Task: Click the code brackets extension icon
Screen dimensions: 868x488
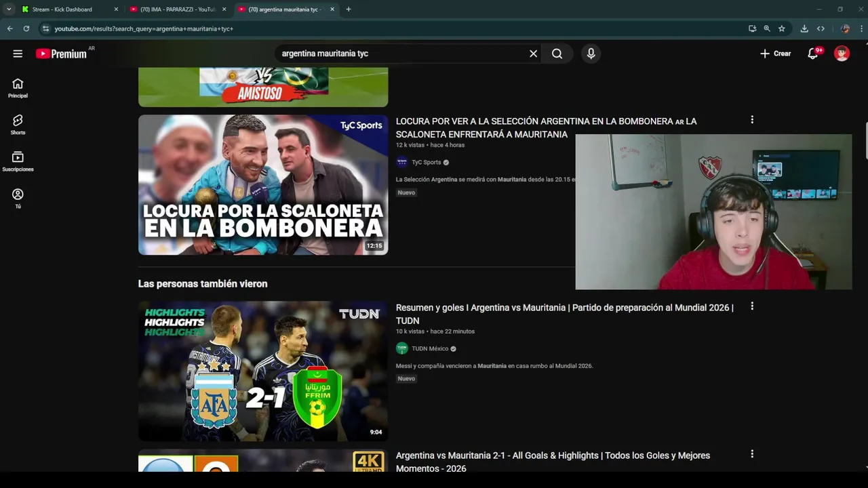Action: point(821,28)
